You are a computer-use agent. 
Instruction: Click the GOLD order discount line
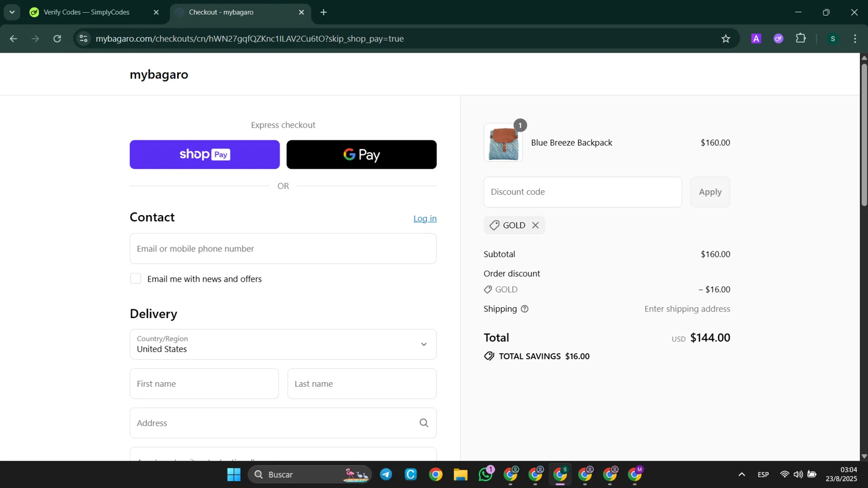606,290
